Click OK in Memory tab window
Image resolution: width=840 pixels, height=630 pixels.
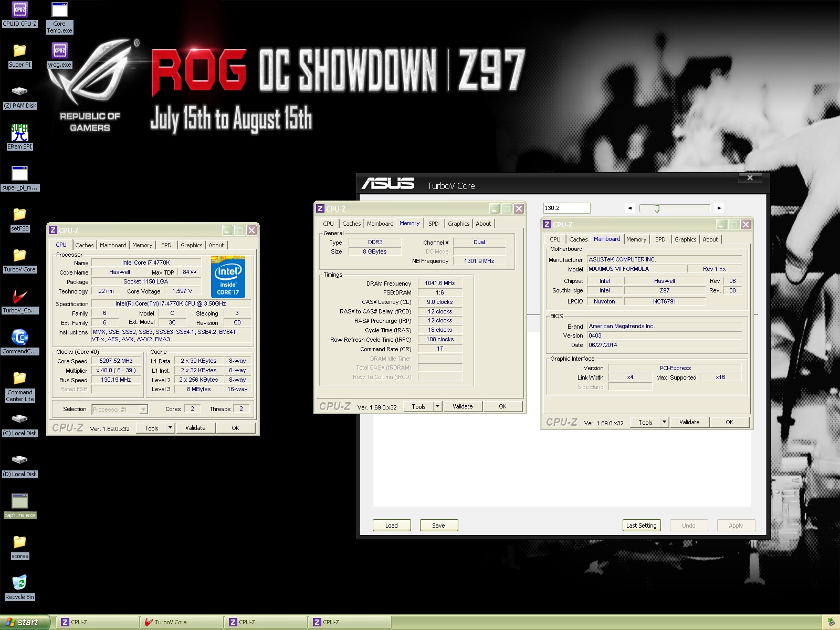[x=502, y=406]
